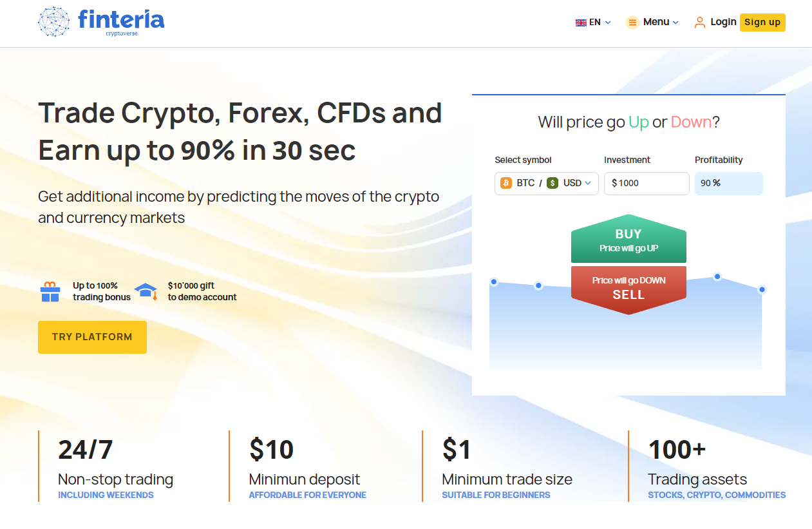Click the green BUY Price will go UP button
The width and height of the screenshot is (812, 529).
pyautogui.click(x=628, y=239)
